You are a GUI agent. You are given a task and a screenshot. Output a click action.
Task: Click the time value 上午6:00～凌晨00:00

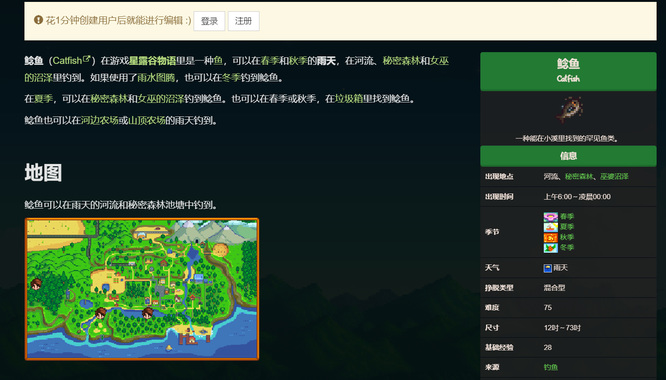coord(577,197)
